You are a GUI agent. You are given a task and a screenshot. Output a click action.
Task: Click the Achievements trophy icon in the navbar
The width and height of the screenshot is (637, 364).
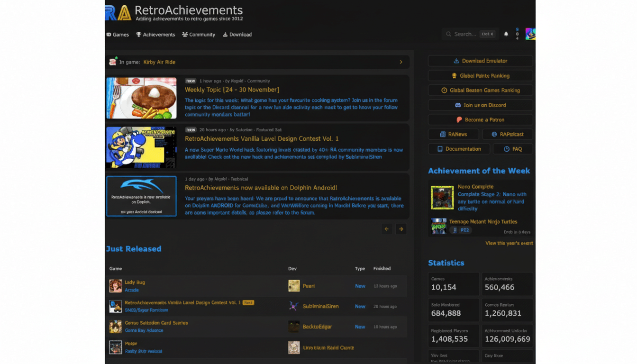coord(137,34)
